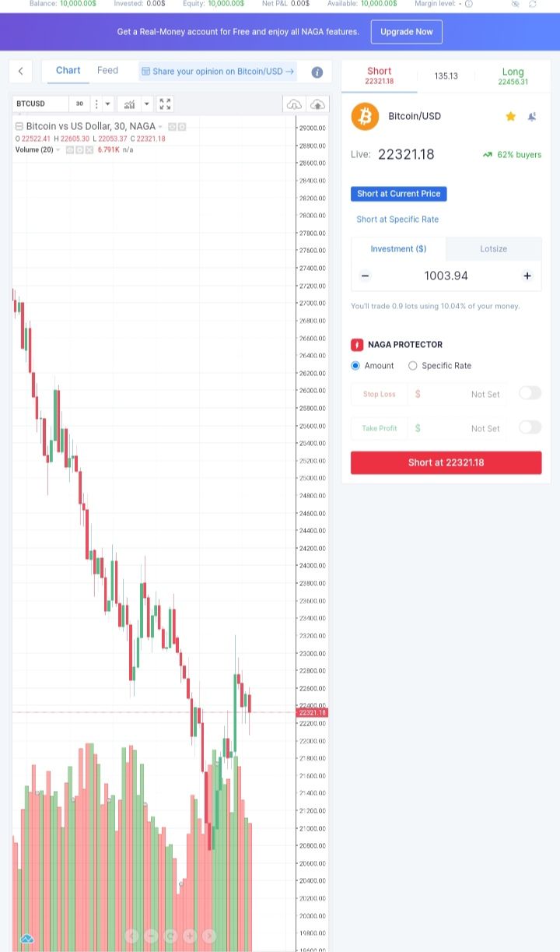
Task: Toggle the favorite star for Bitcoin/USD
Action: click(511, 116)
